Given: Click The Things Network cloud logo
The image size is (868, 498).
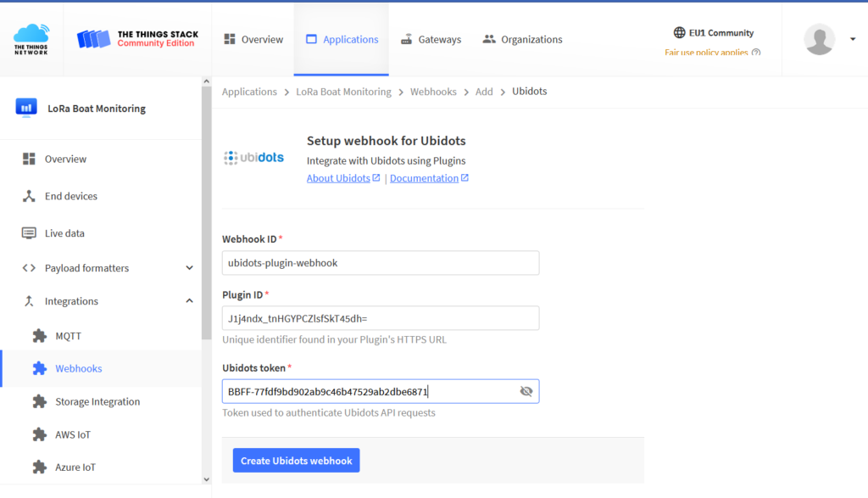Looking at the screenshot, I should pos(31,37).
